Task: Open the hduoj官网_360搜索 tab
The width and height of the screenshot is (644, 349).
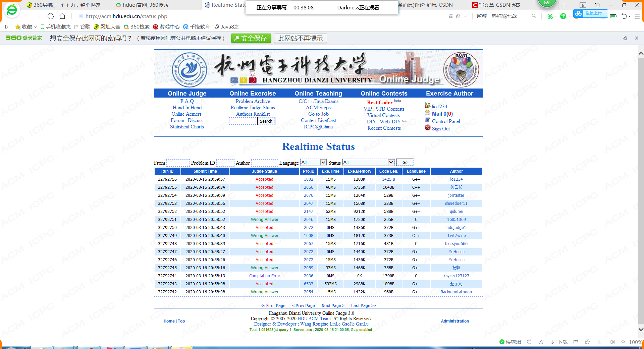Action: click(x=144, y=5)
